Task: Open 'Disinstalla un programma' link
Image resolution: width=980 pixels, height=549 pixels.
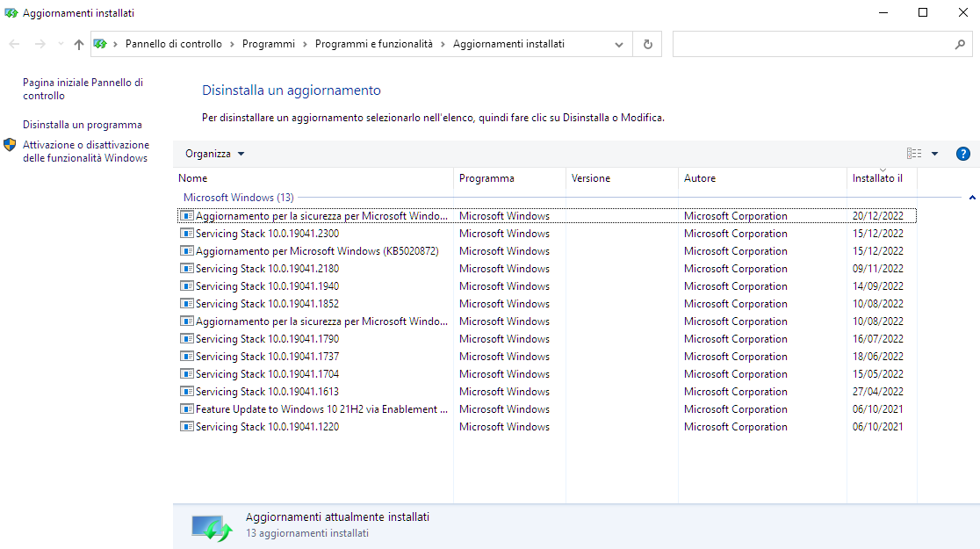Action: tap(83, 125)
